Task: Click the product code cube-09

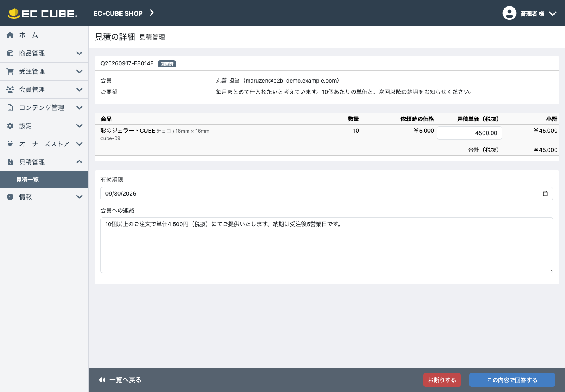Action: [x=111, y=138]
